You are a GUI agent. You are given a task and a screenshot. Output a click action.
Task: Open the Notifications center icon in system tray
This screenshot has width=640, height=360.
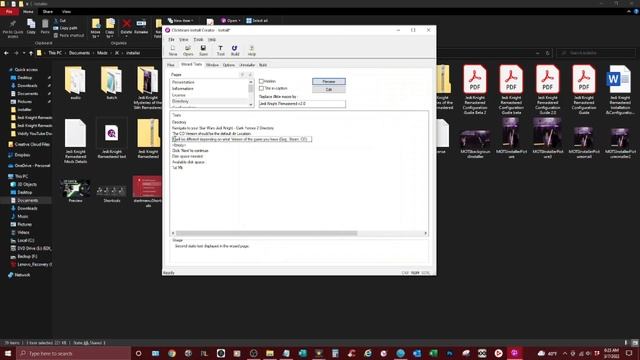click(629, 353)
